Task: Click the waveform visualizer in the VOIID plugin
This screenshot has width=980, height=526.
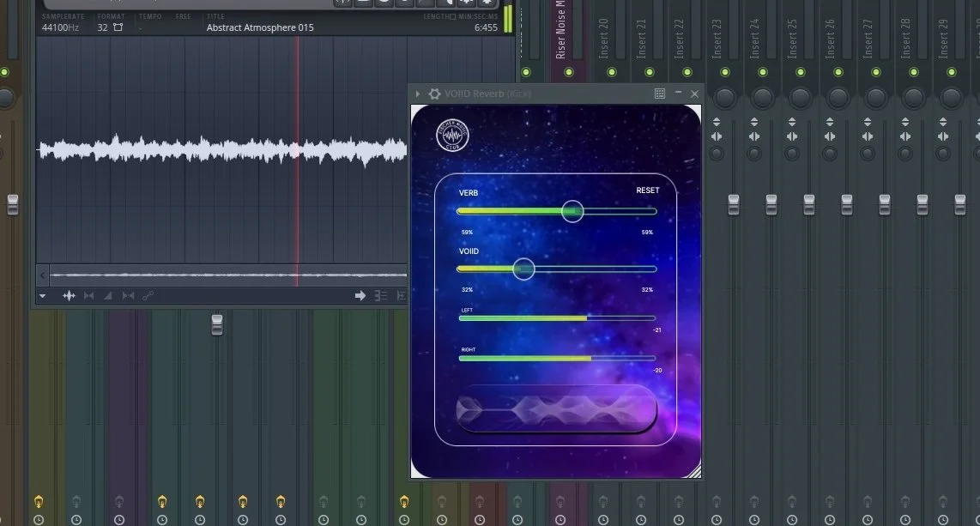Action: [555, 408]
